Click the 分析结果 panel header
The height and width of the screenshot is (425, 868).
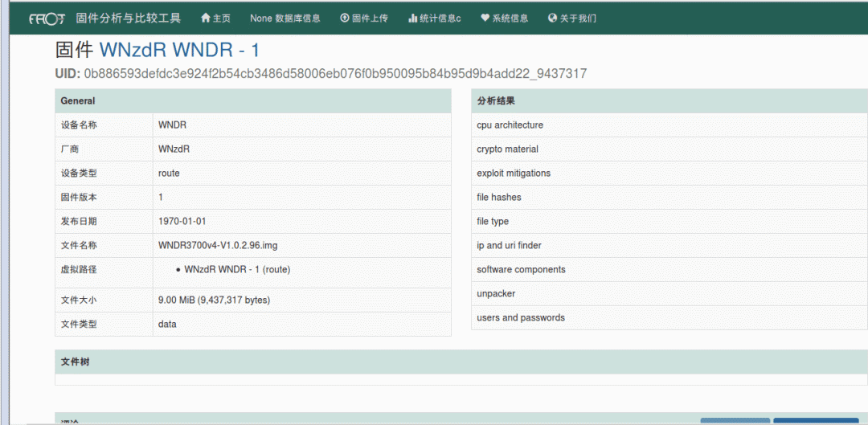[x=669, y=100]
